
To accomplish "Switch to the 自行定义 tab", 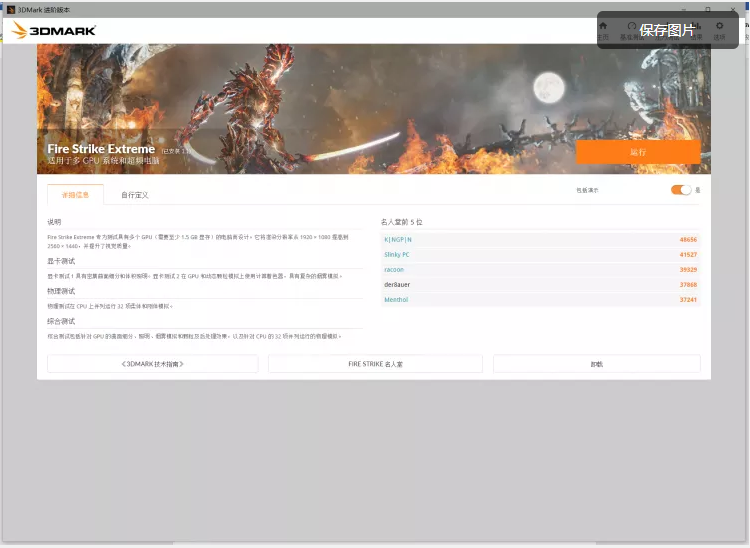I will (135, 195).
